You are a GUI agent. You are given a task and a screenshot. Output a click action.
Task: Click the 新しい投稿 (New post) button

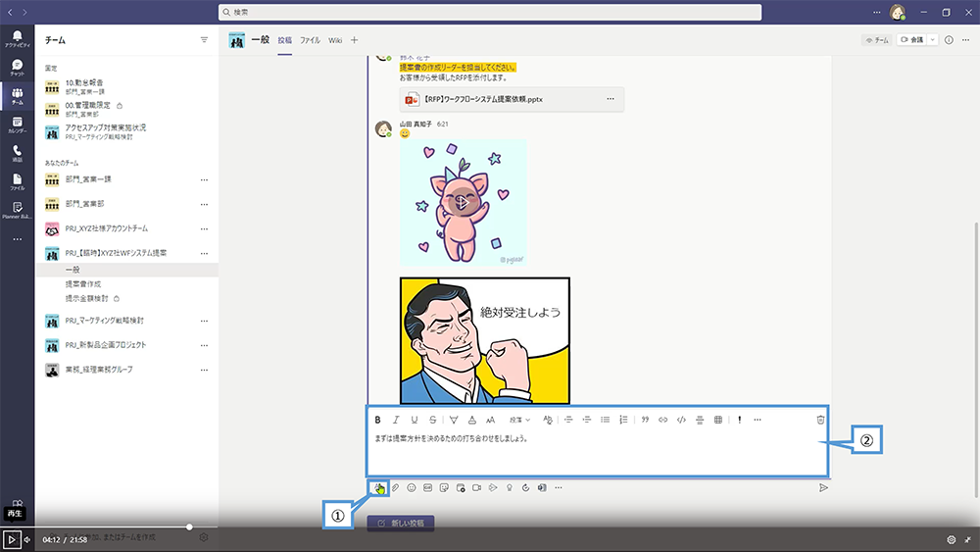401,524
